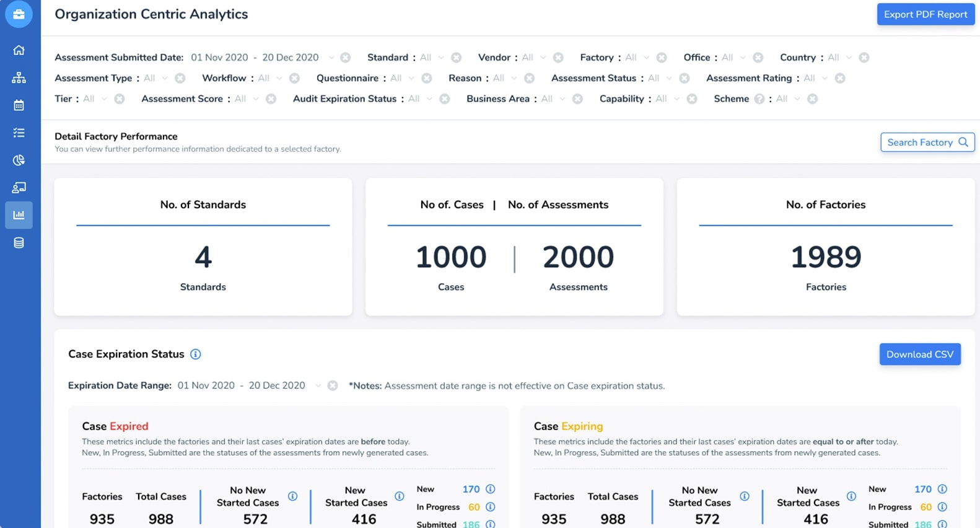
Task: Show info for Case Expiration Status
Action: [196, 354]
